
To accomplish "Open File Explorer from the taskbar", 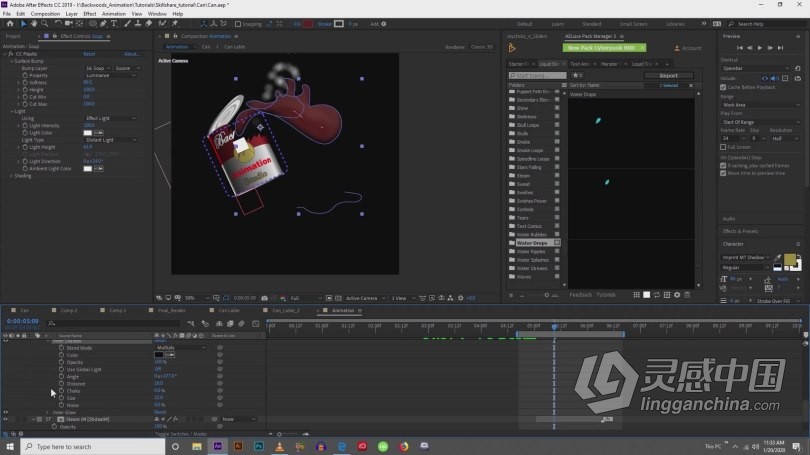I will pos(197,446).
